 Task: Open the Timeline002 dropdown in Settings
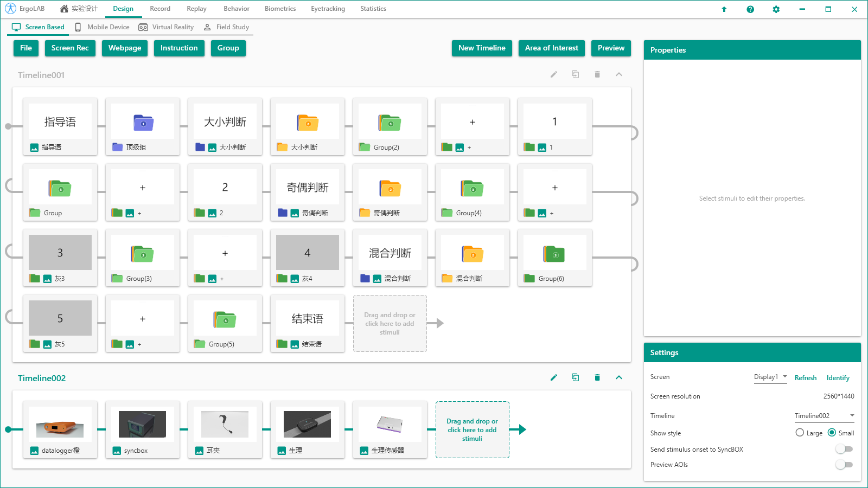824,416
